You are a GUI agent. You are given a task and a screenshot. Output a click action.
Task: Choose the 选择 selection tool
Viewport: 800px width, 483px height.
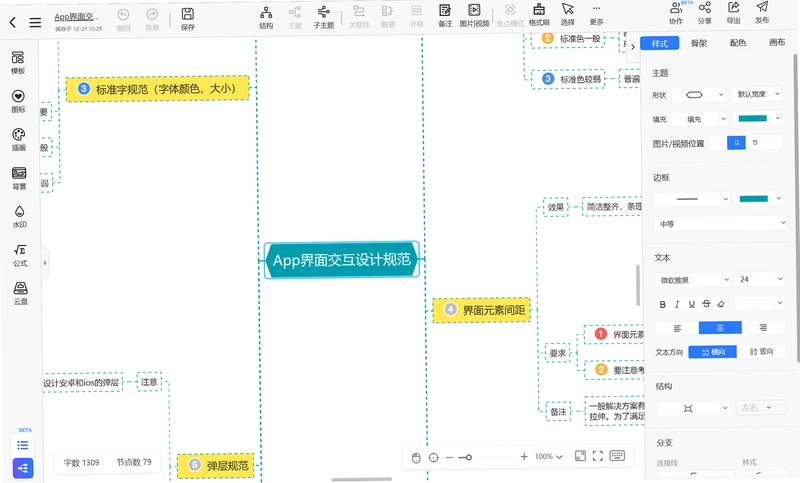567,15
